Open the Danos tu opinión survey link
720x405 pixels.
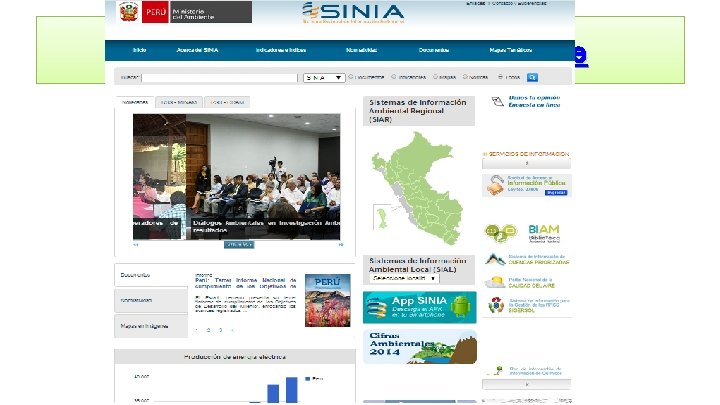point(534,101)
